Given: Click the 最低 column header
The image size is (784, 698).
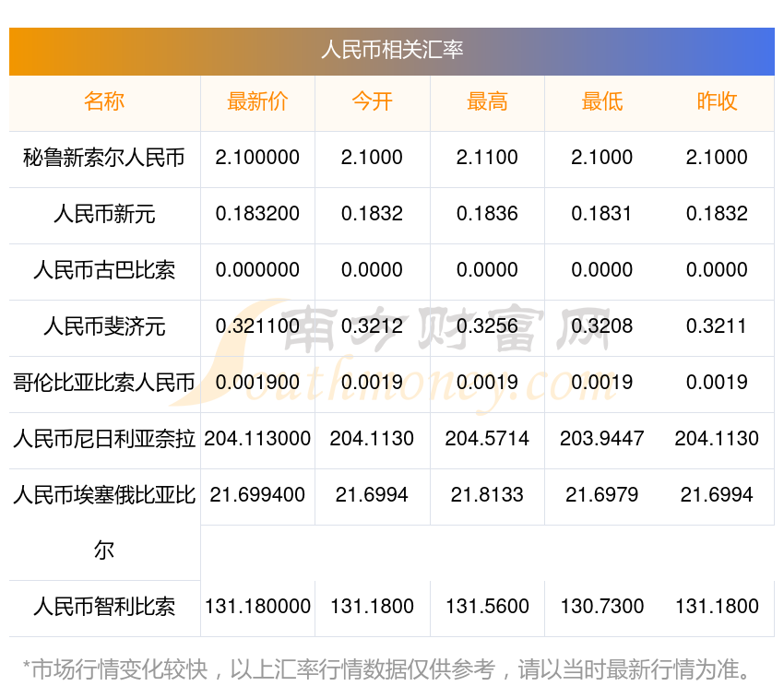Looking at the screenshot, I should (601, 101).
